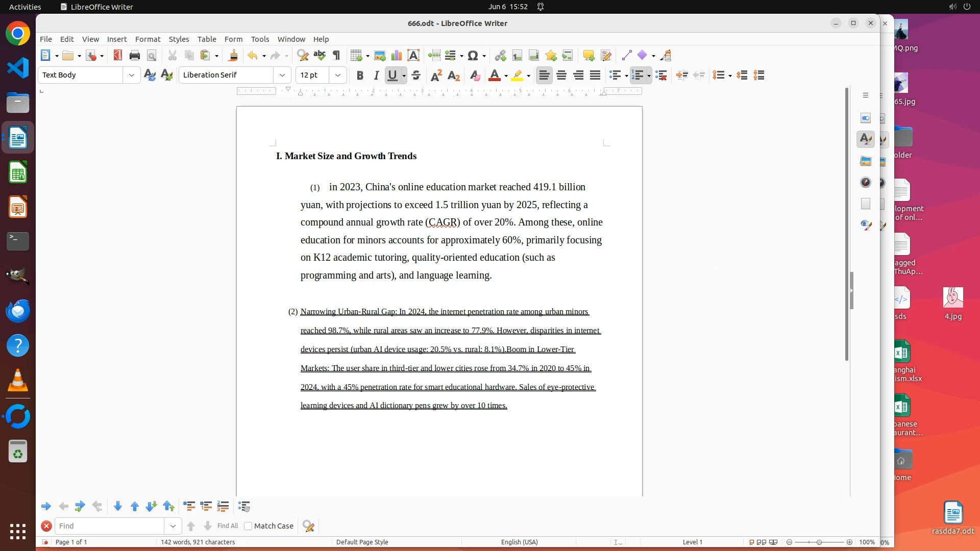Click the Strikethrough formatting icon

(x=416, y=76)
